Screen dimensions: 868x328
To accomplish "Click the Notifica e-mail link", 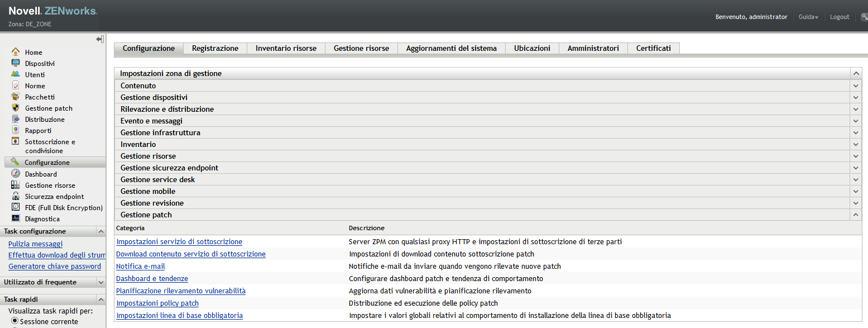I will pos(141,267).
